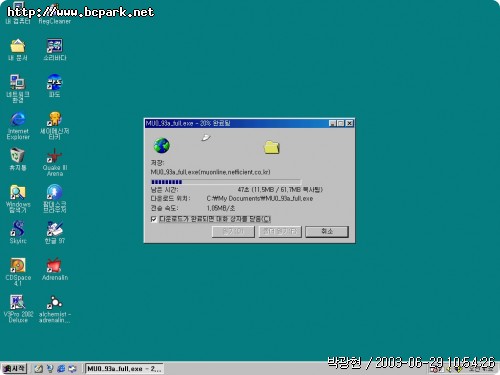Open the 휴지통 recycle bin
Screen dimensions: 500x375
click(18, 159)
